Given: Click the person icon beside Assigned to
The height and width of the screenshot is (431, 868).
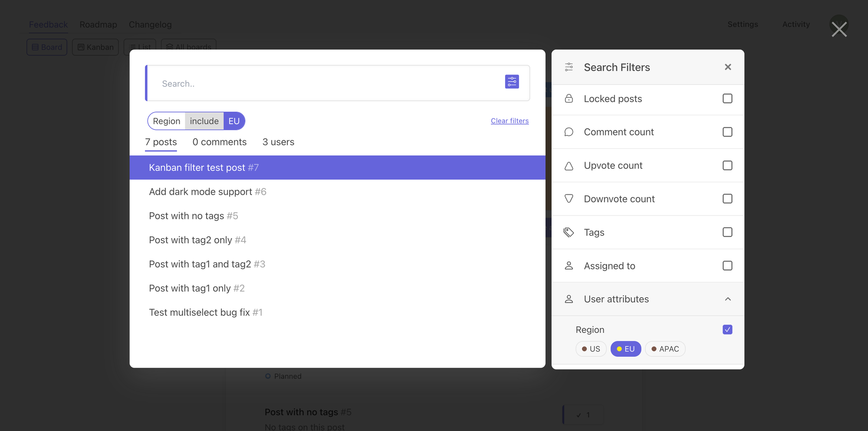Looking at the screenshot, I should [569, 265].
